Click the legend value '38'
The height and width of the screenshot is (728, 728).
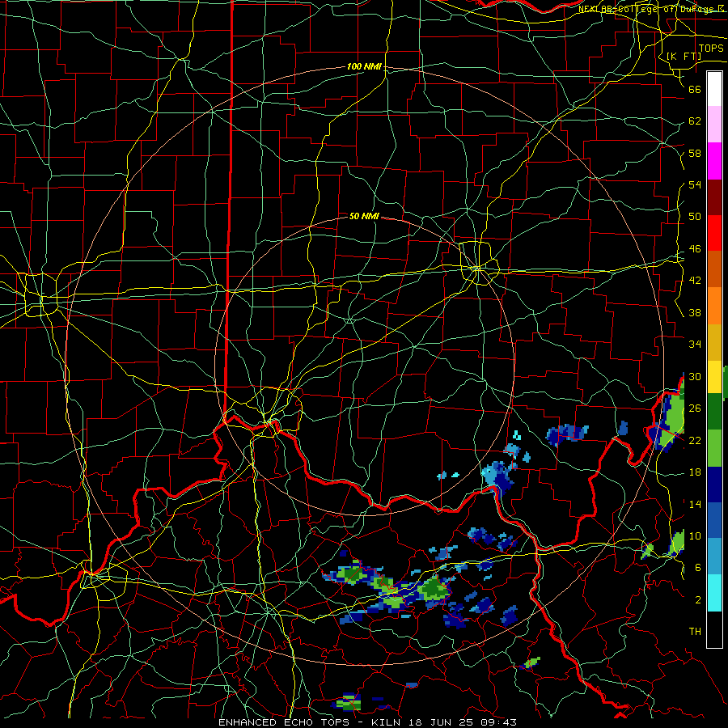pos(695,312)
